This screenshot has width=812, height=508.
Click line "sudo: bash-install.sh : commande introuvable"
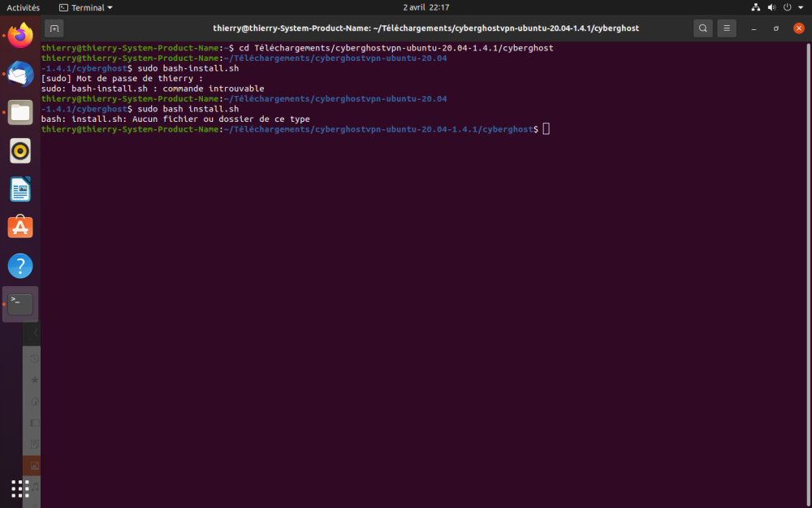[153, 89]
